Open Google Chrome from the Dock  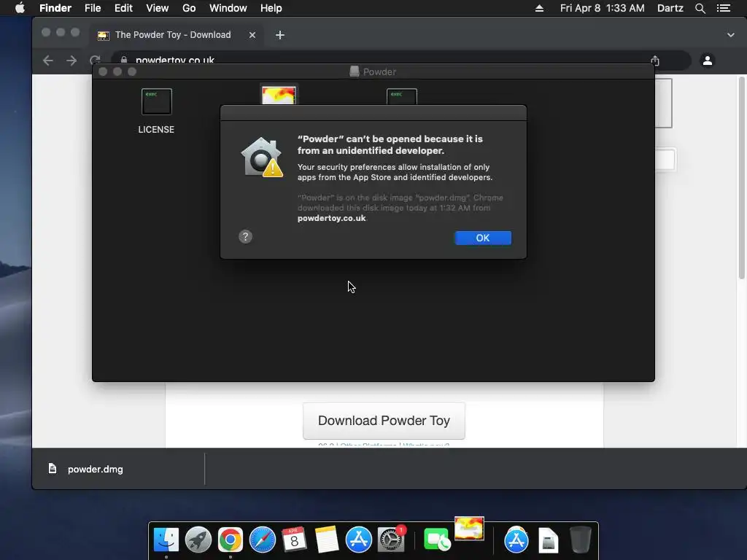[230, 540]
